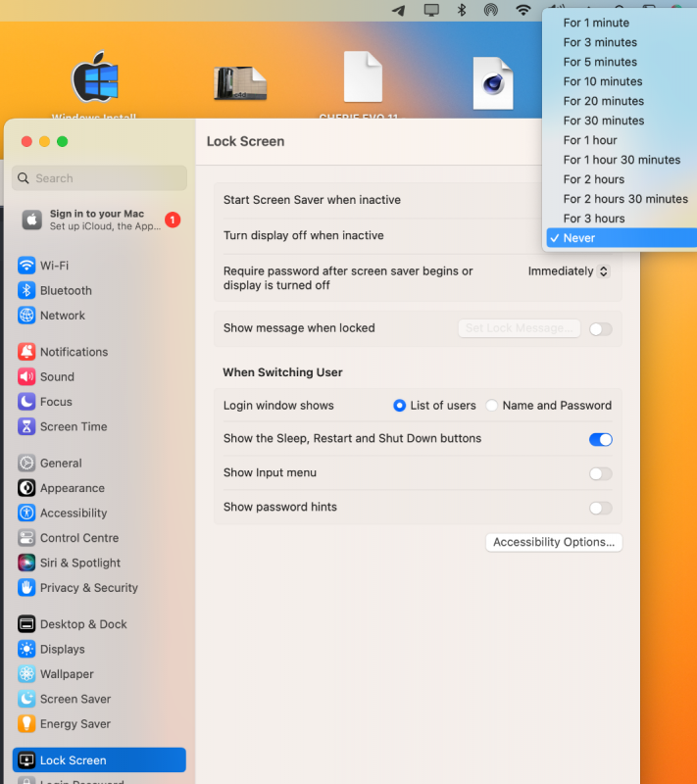
Task: Open Require password Immediately dropdown
Action: point(569,271)
